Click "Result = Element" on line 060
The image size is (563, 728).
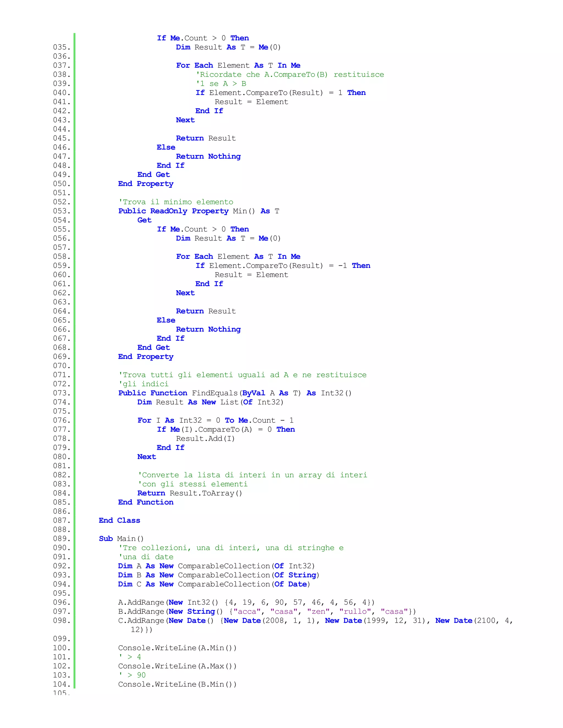tap(251, 275)
